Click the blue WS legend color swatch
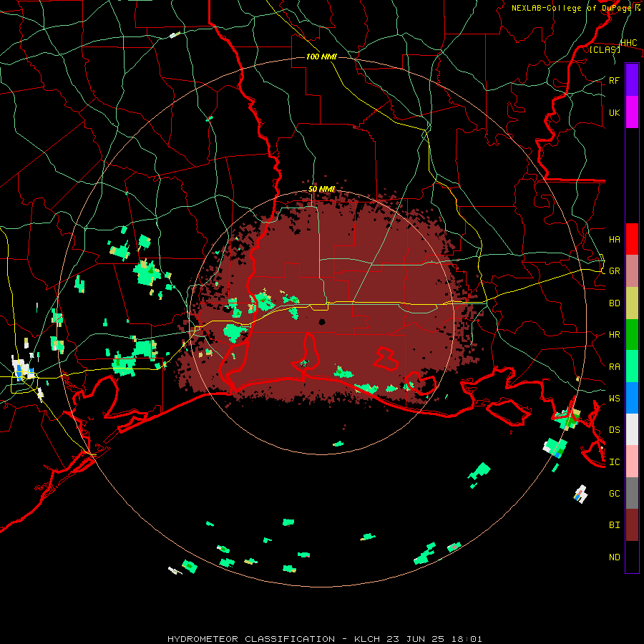This screenshot has width=644, height=644. point(632,398)
